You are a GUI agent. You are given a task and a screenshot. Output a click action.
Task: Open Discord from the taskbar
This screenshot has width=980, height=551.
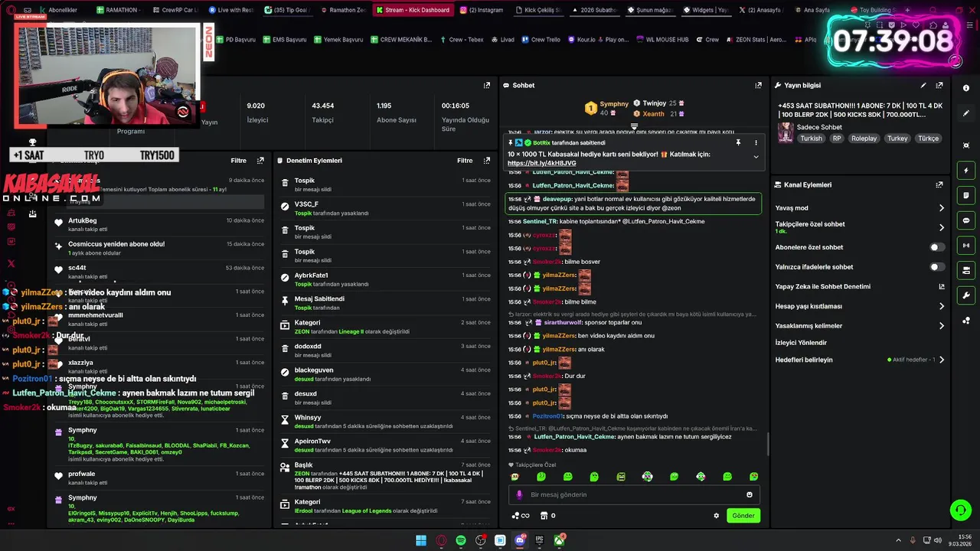pyautogui.click(x=520, y=540)
